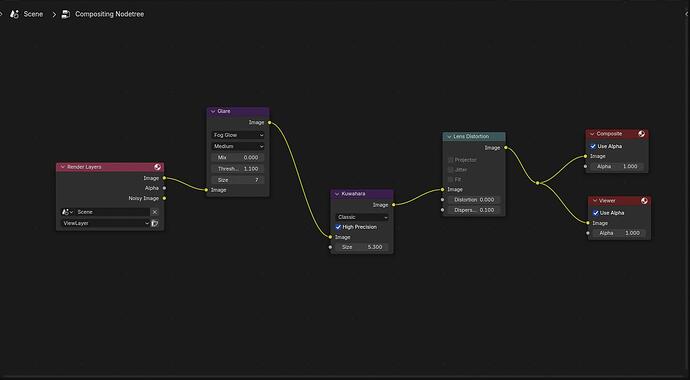The width and height of the screenshot is (690, 380).
Task: Select the Lens Distortion node header title
Action: click(471, 137)
